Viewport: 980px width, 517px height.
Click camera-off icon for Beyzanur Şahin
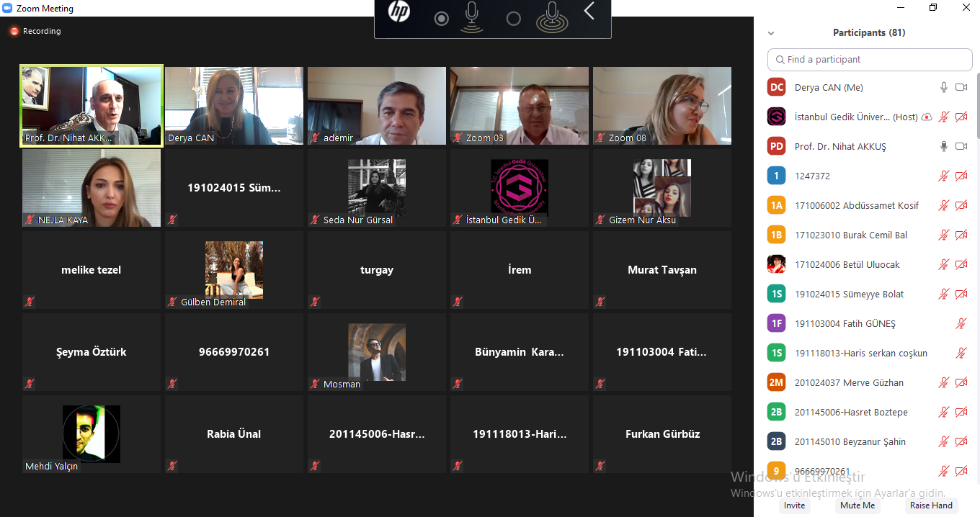[961, 441]
